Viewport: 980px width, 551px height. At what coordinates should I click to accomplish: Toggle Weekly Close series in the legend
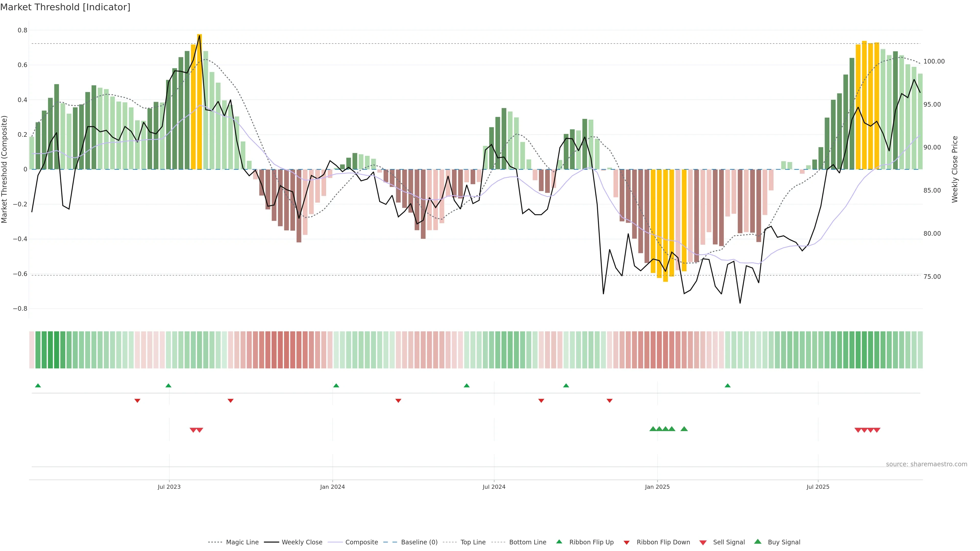pyautogui.click(x=302, y=542)
